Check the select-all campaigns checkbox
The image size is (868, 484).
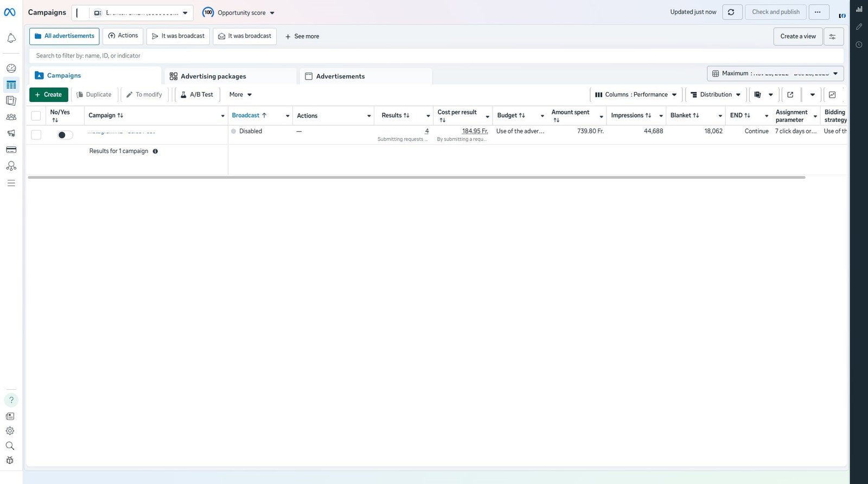[x=36, y=115]
